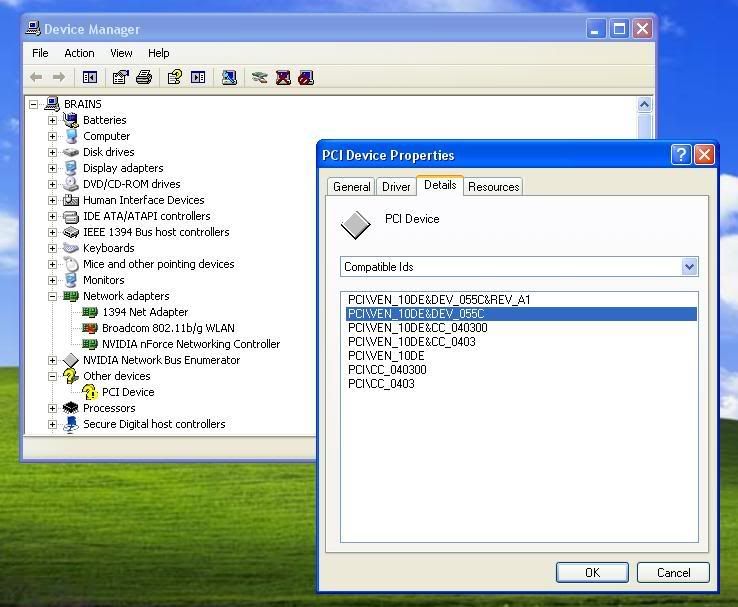This screenshot has width=738, height=607.
Task: Collapse the Other devices category
Action: (x=52, y=376)
